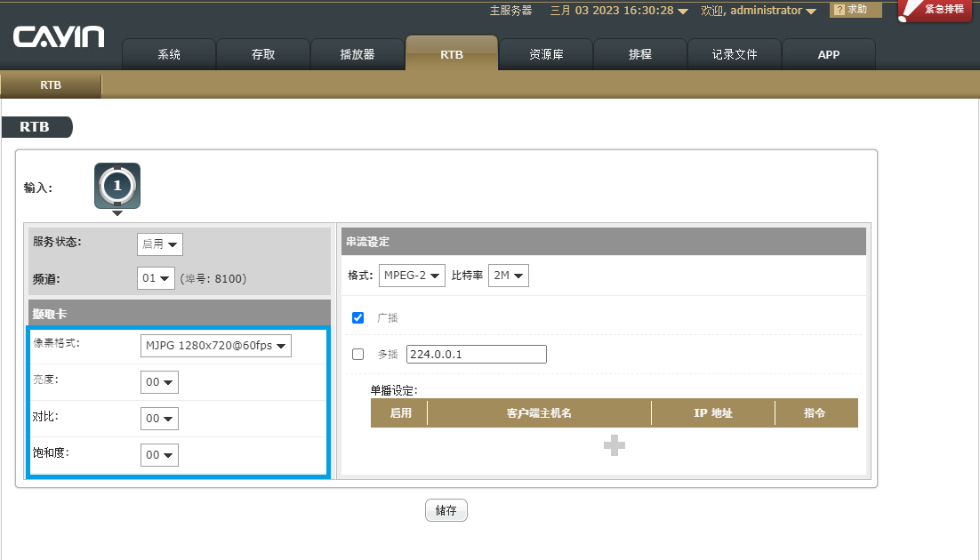Click the 指令 column header
The image size is (980, 560).
tap(815, 413)
